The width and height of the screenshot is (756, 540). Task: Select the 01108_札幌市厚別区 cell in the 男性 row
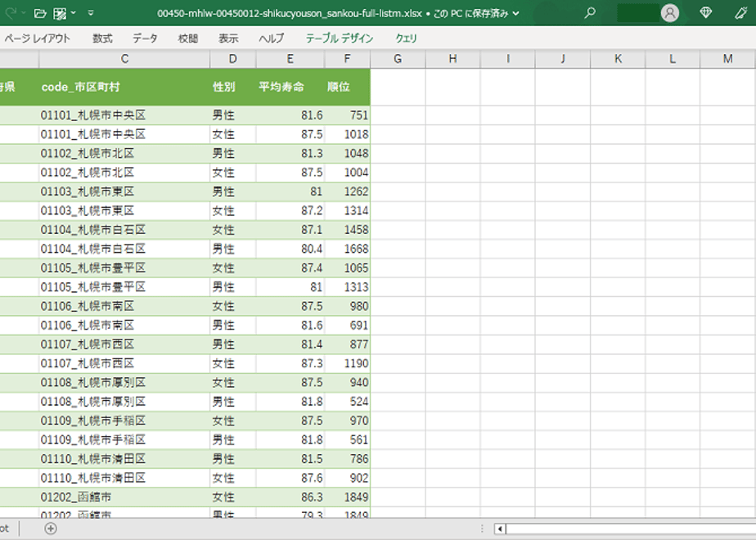[x=124, y=402]
